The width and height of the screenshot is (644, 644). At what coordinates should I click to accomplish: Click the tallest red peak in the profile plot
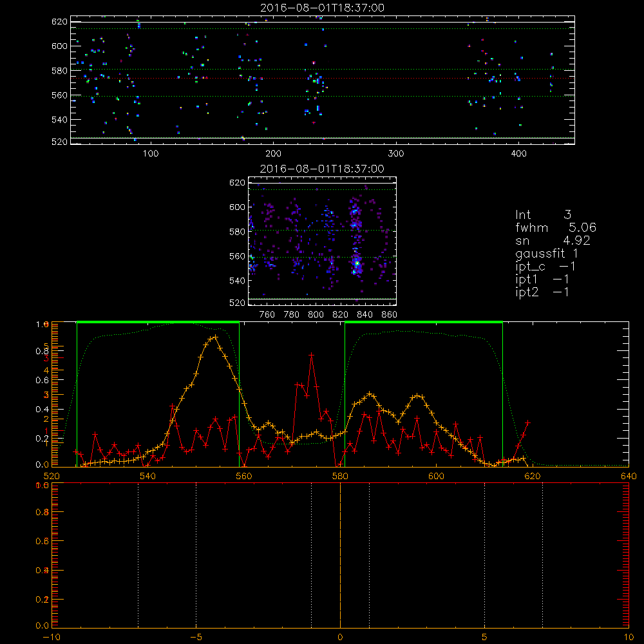(312, 354)
